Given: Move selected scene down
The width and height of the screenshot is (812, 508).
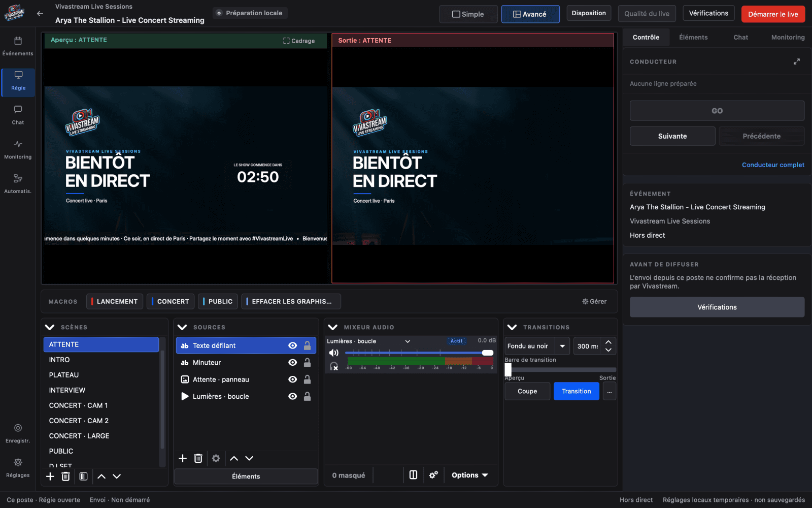Looking at the screenshot, I should coord(117,477).
